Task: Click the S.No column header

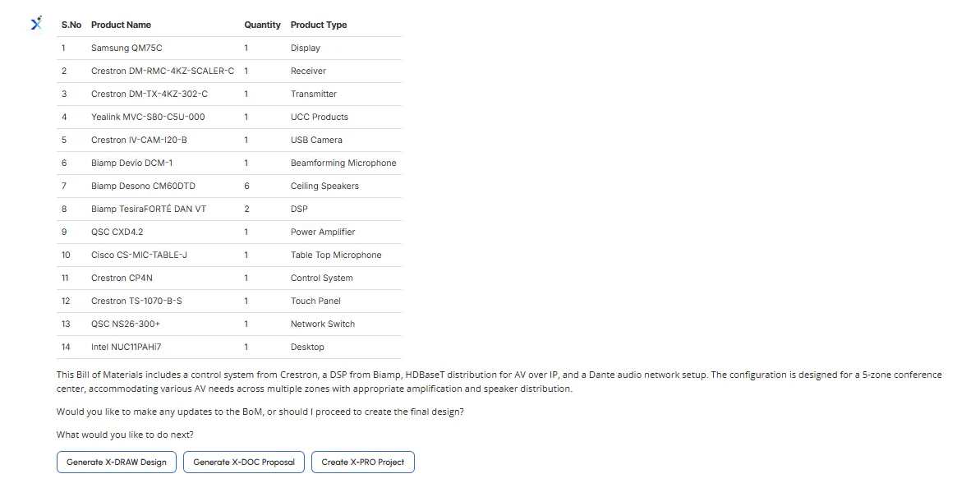Action: click(x=71, y=25)
